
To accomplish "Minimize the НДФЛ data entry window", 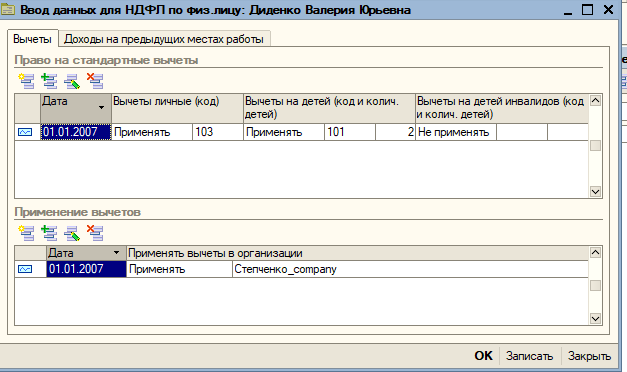I will 568,10.
